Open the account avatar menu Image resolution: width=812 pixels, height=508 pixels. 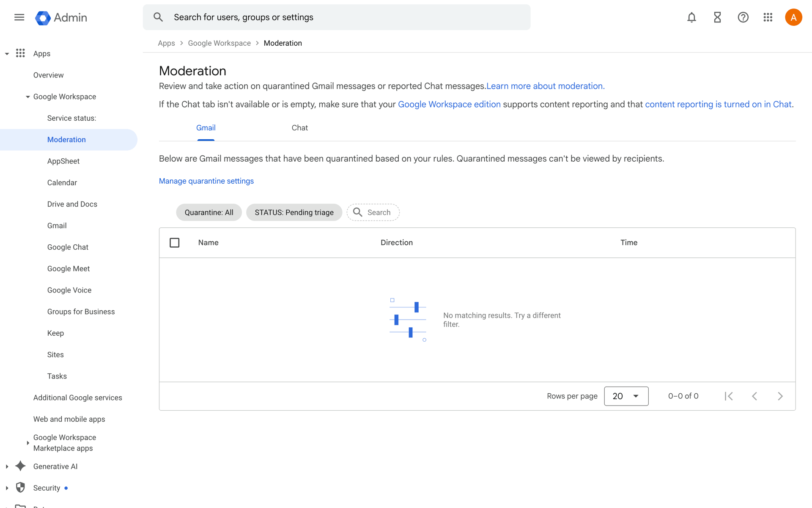(x=793, y=17)
